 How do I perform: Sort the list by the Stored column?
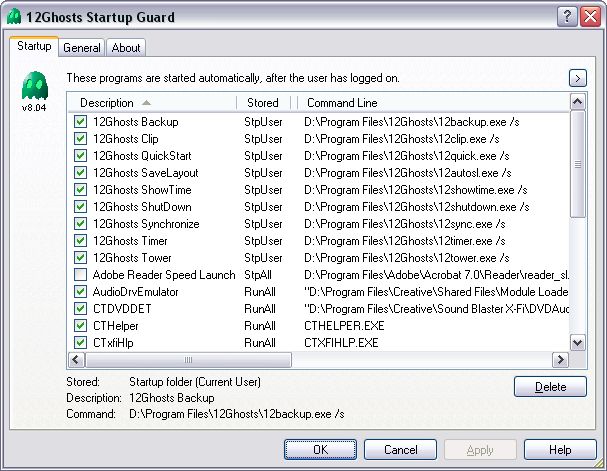point(263,103)
